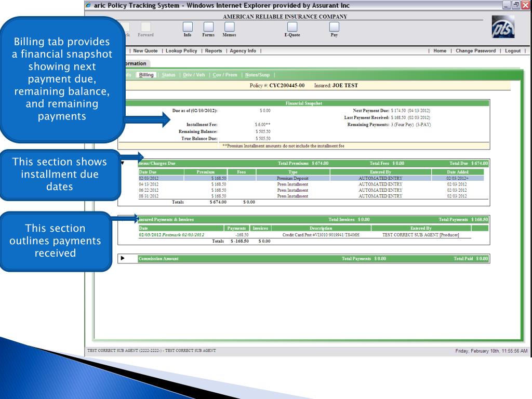This screenshot has width=532, height=399.
Task: Open the New Quote menu link
Action: pos(145,50)
